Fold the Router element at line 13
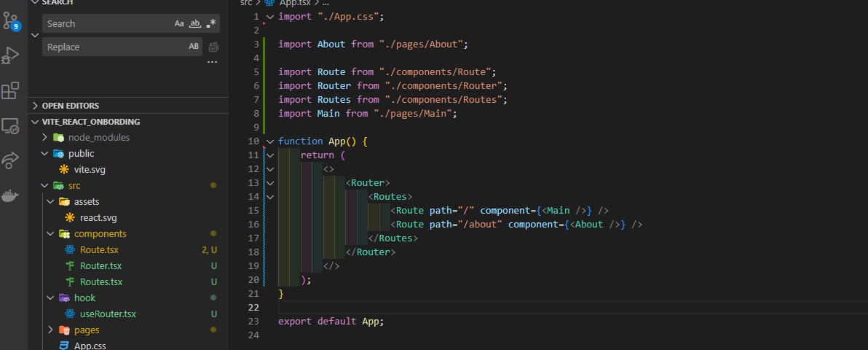The height and width of the screenshot is (350, 868). (270, 183)
